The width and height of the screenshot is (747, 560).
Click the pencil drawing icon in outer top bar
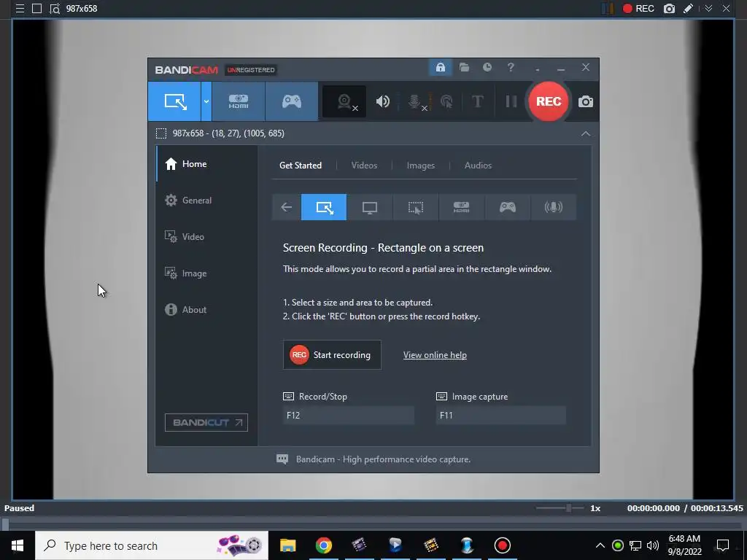[x=689, y=9]
